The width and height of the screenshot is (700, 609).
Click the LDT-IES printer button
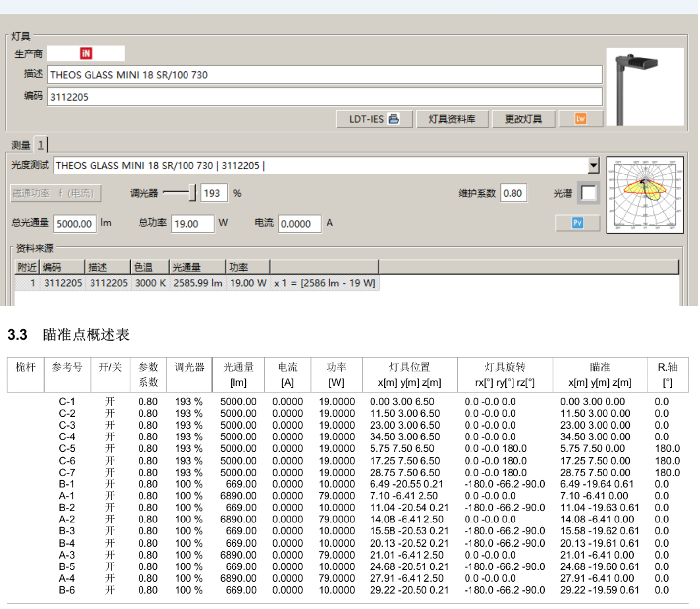[x=373, y=119]
